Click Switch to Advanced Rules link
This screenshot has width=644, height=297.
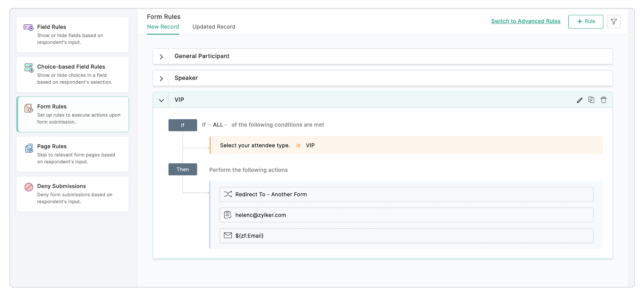coord(526,21)
